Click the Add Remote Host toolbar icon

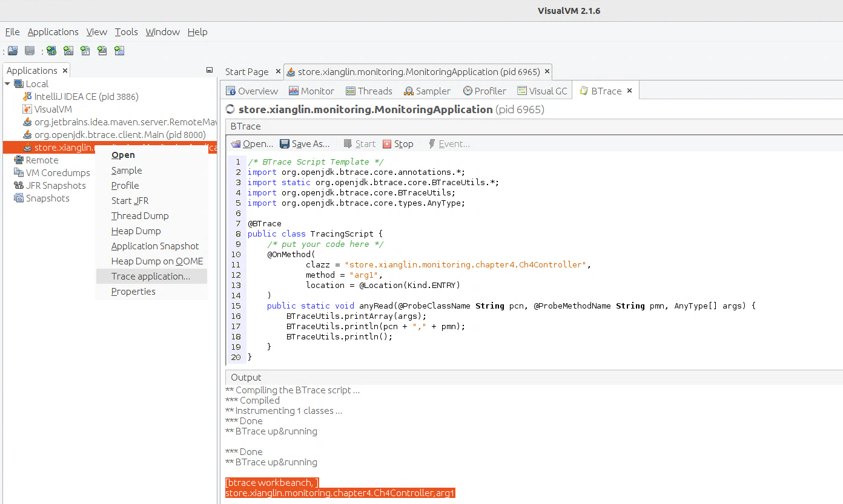pyautogui.click(x=51, y=51)
